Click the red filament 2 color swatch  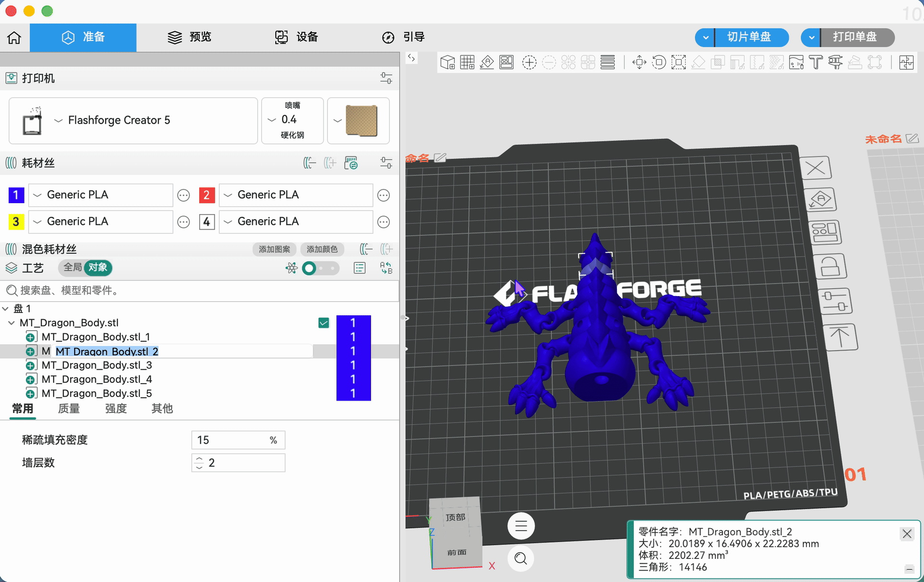pyautogui.click(x=206, y=195)
